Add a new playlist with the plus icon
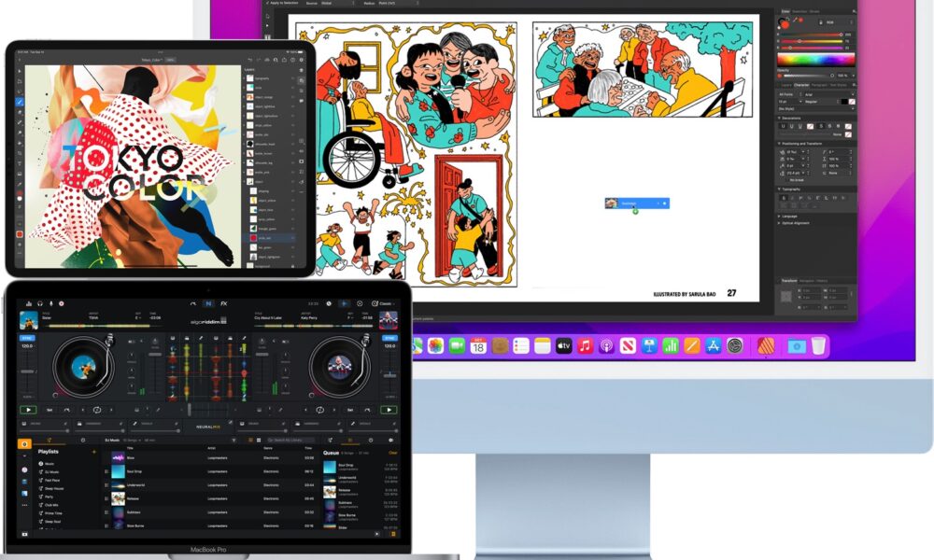This screenshot has width=934, height=560. pyautogui.click(x=93, y=452)
